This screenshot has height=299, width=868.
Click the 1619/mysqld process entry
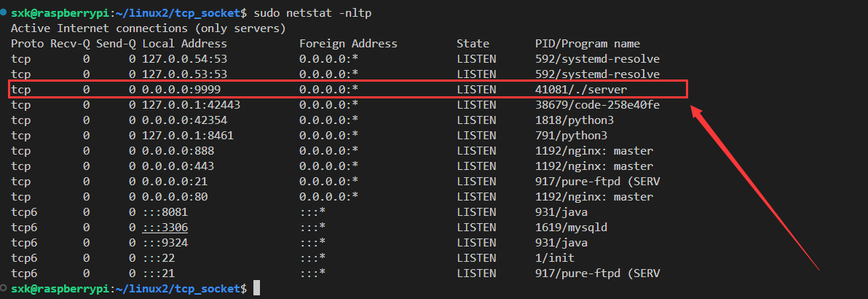pos(571,227)
